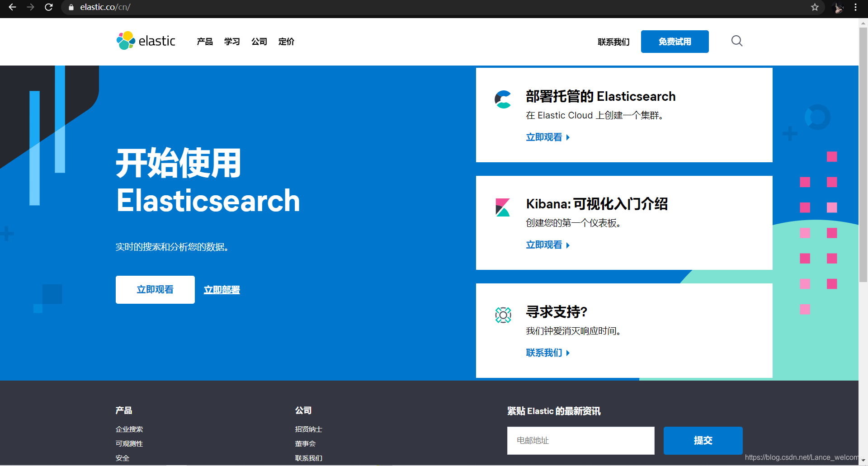
Task: Select 定价 in the top navigation
Action: 286,42
